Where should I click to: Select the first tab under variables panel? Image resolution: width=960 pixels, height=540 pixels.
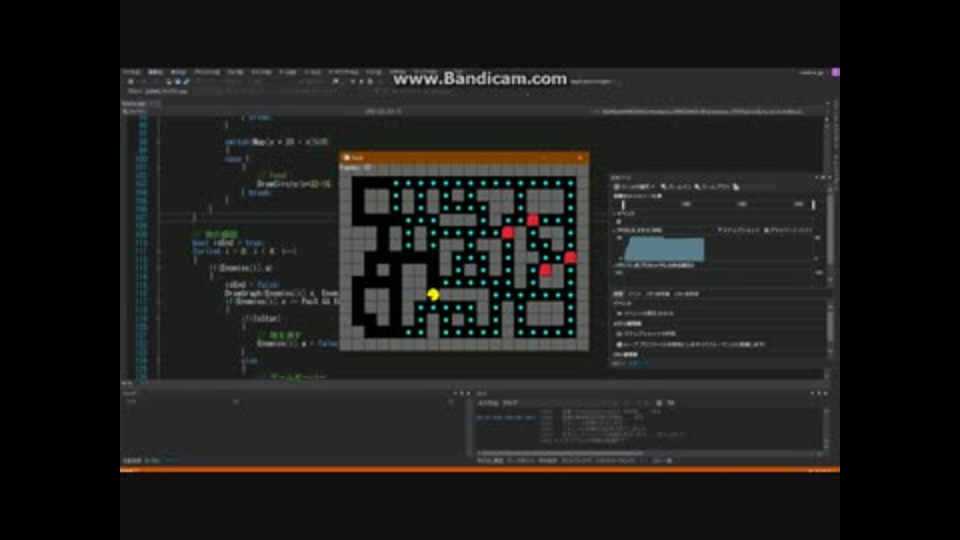(x=132, y=460)
